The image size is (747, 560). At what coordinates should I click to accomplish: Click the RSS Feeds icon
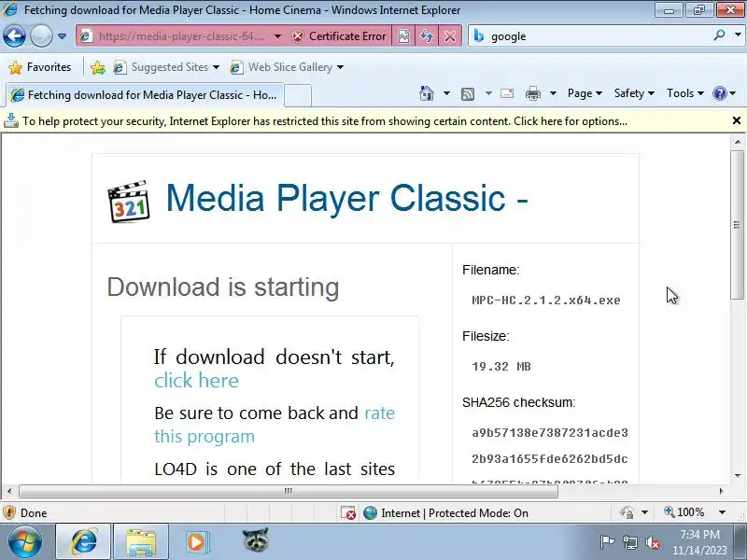coord(468,94)
